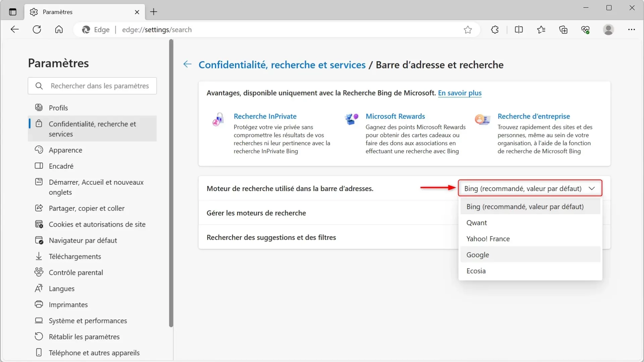Maximize the Edge window
This screenshot has width=644, height=362.
[x=609, y=8]
